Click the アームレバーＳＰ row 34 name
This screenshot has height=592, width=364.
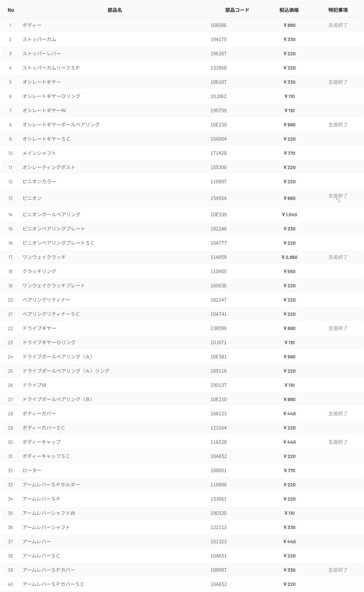tap(41, 499)
